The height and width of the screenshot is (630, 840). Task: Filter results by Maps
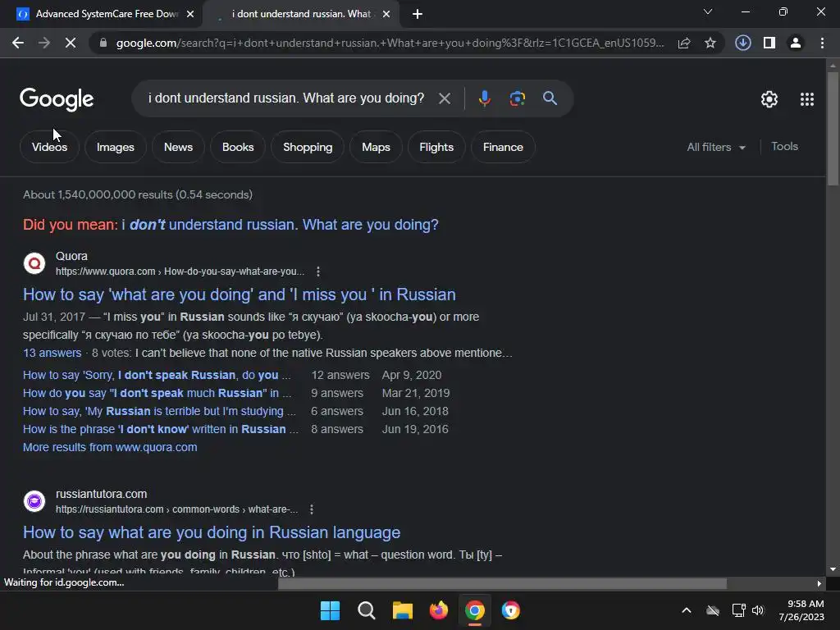376,147
